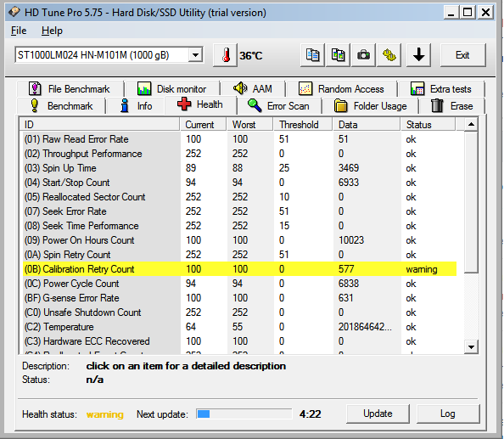Screen dimensions: 504x439
Task: Sort by the Status column header
Action: pos(428,125)
